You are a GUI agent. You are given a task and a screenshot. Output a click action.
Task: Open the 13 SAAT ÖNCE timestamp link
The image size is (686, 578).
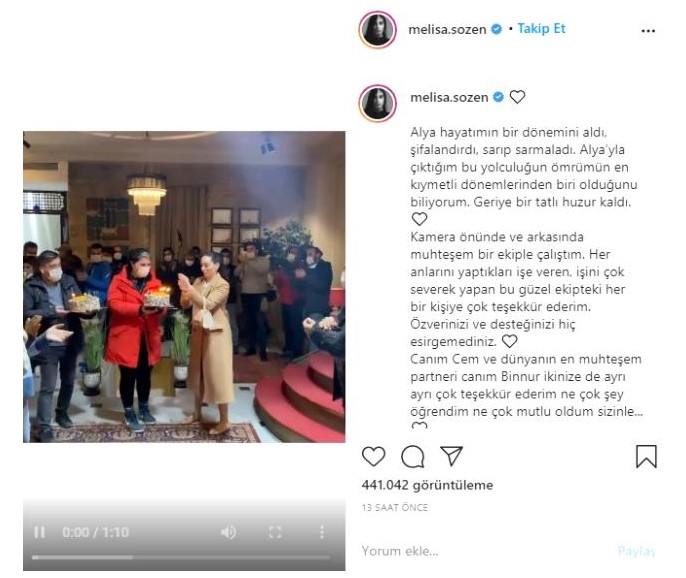(x=395, y=508)
